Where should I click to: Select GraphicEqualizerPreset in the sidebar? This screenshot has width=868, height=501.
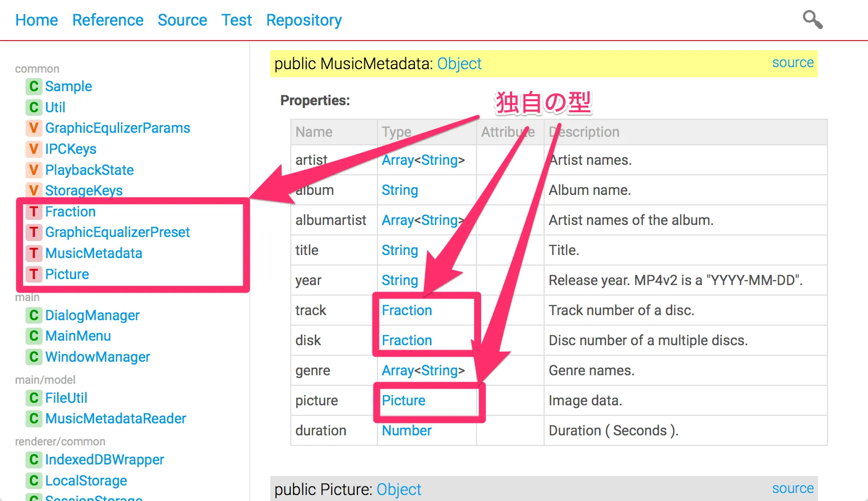tap(117, 232)
